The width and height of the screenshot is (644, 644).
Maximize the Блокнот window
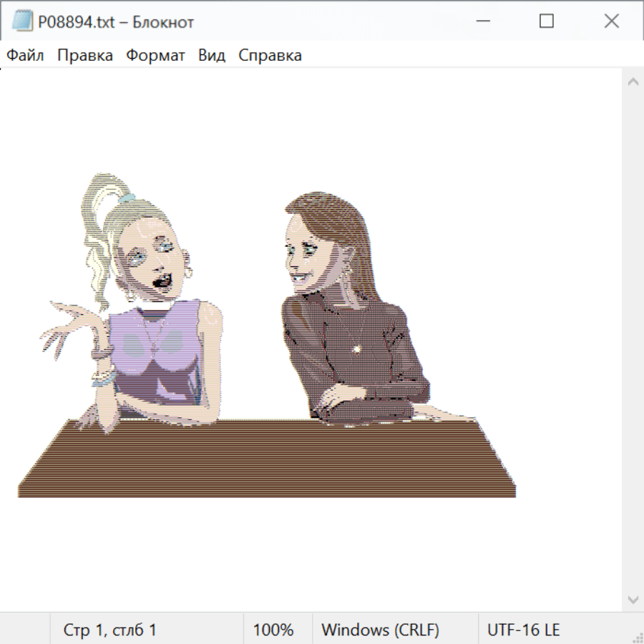(547, 21)
